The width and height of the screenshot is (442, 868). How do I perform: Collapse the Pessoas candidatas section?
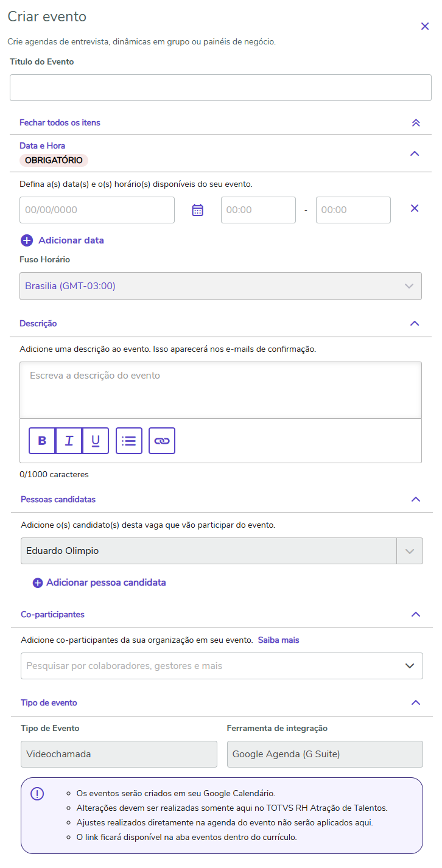416,499
